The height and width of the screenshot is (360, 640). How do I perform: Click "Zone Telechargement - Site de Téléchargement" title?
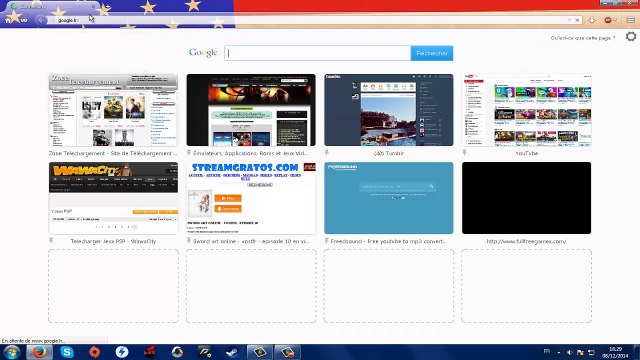pyautogui.click(x=113, y=153)
